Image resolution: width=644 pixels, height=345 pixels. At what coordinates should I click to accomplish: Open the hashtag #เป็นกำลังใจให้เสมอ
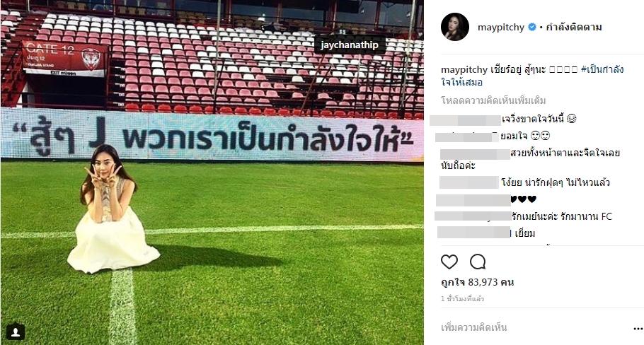pos(532,76)
